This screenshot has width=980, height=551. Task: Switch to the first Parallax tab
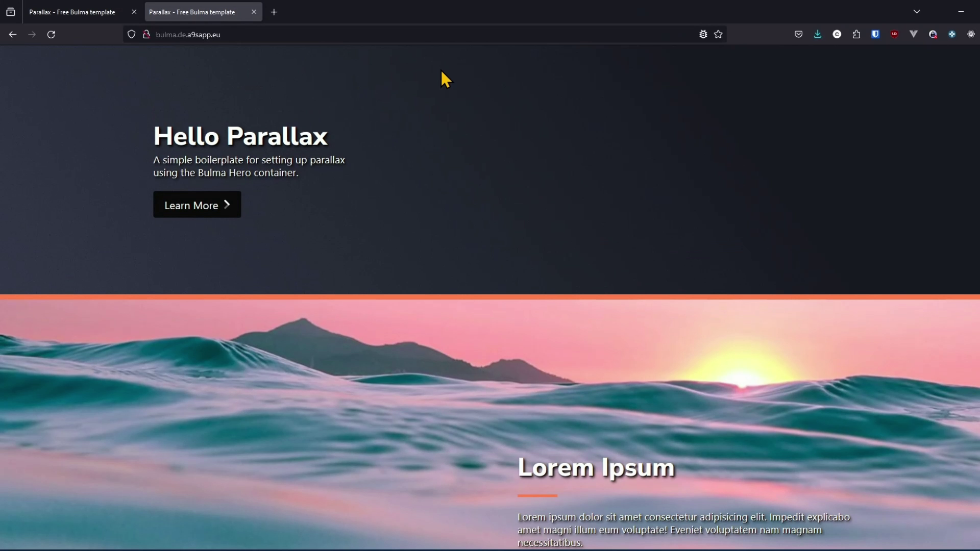72,12
